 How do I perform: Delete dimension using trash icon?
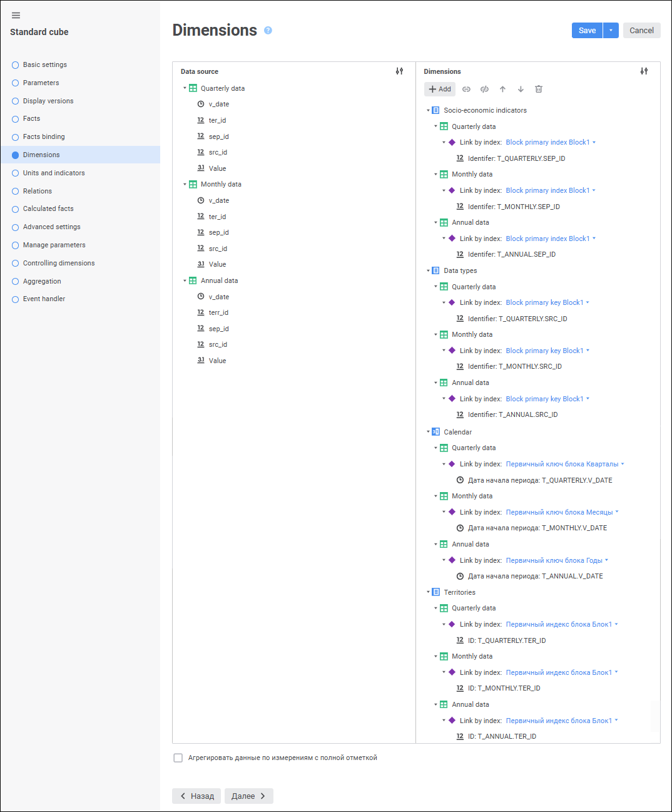pos(539,89)
